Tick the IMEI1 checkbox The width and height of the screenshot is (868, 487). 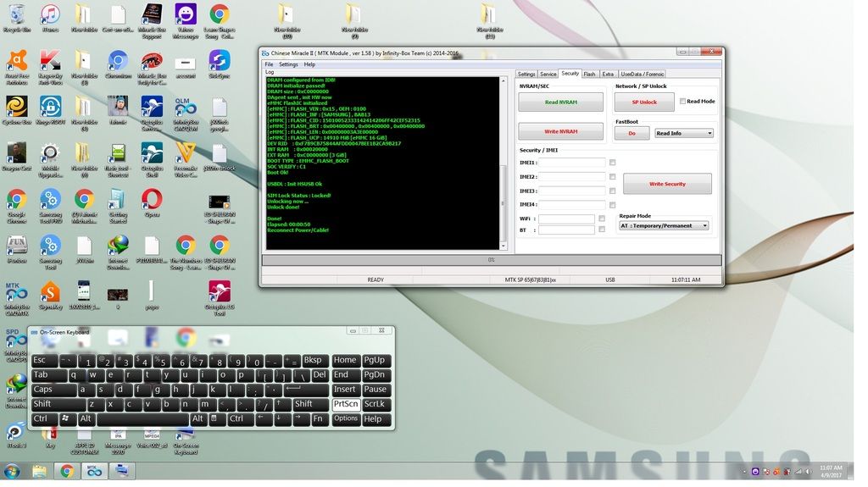click(612, 163)
